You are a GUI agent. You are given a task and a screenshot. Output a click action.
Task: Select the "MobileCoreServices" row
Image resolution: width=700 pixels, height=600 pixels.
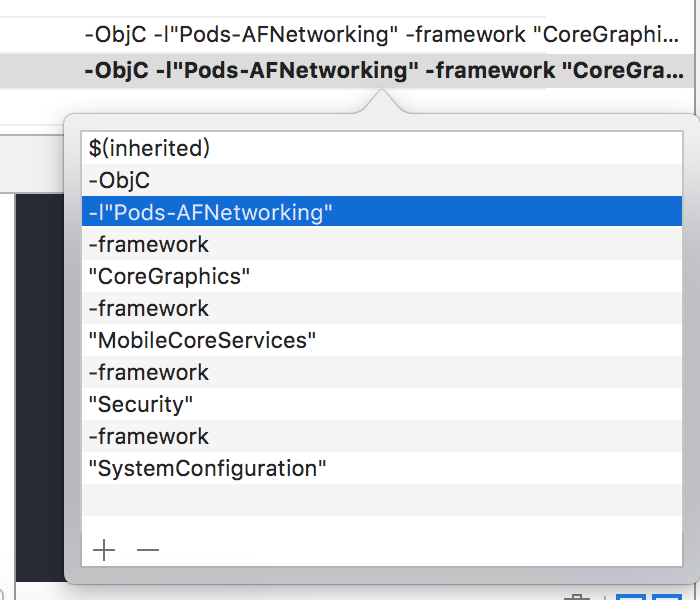pos(382,340)
